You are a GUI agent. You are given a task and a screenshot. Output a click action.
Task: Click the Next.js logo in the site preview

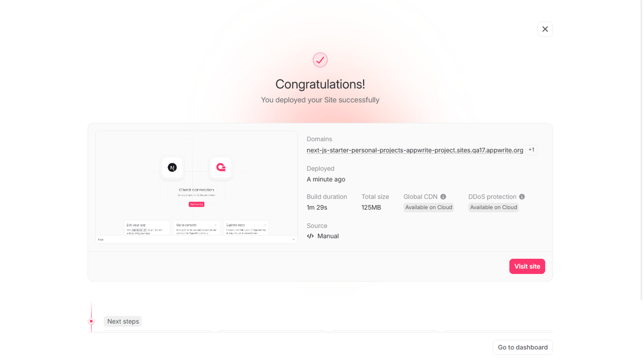pyautogui.click(x=172, y=168)
